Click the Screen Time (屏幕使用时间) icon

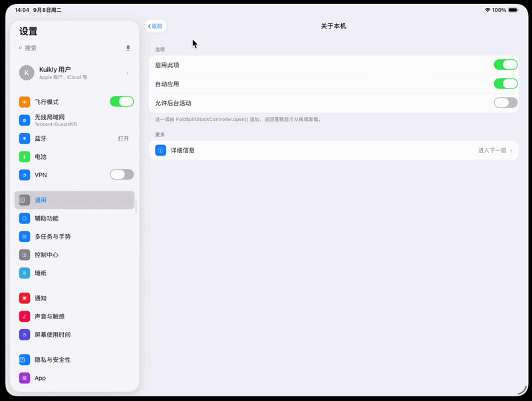25,334
